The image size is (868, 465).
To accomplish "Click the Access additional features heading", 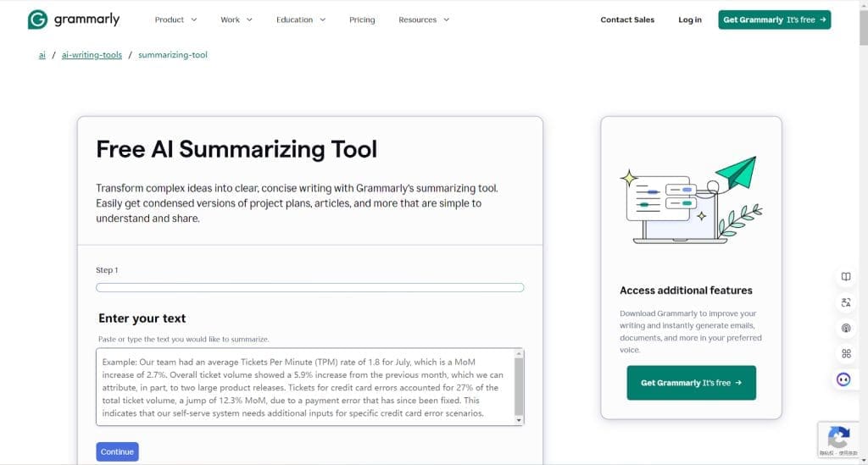I will 686,291.
